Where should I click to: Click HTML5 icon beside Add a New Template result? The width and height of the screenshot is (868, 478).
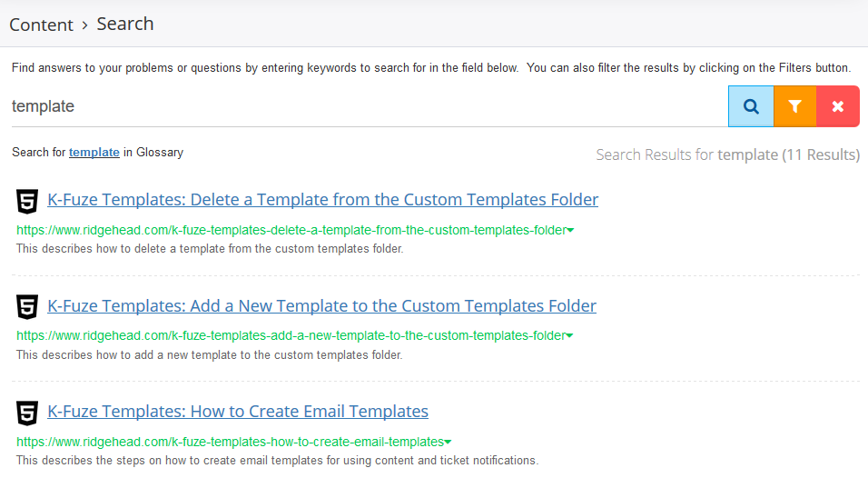click(x=27, y=307)
